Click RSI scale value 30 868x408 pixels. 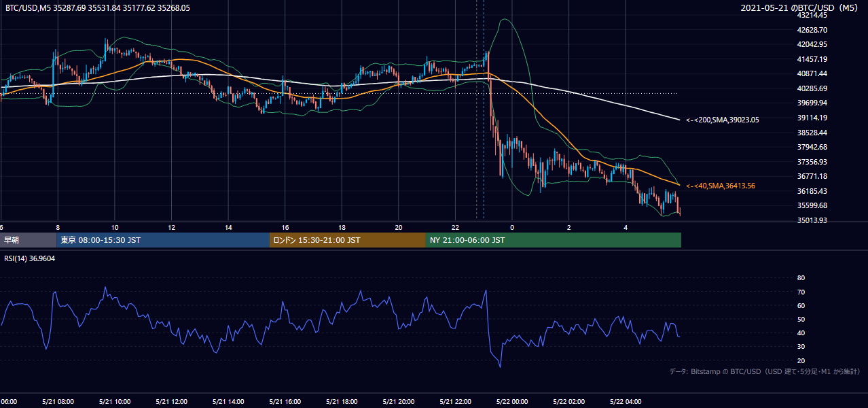pos(801,347)
